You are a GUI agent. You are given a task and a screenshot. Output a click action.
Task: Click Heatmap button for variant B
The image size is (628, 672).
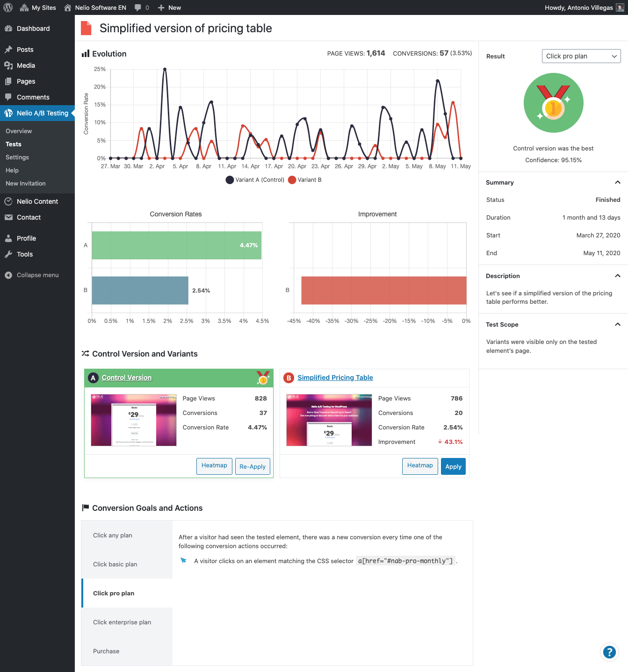tap(420, 466)
